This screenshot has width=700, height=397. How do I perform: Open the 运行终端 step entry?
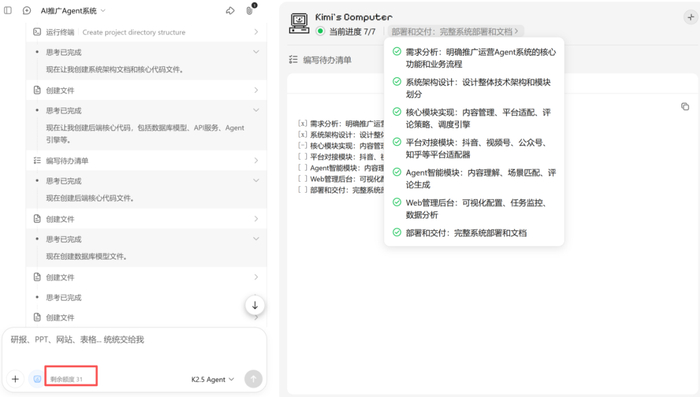click(146, 32)
